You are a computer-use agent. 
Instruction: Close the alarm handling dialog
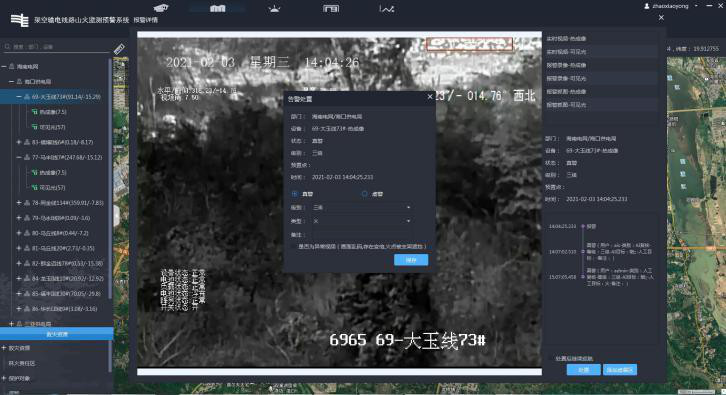[x=430, y=96]
